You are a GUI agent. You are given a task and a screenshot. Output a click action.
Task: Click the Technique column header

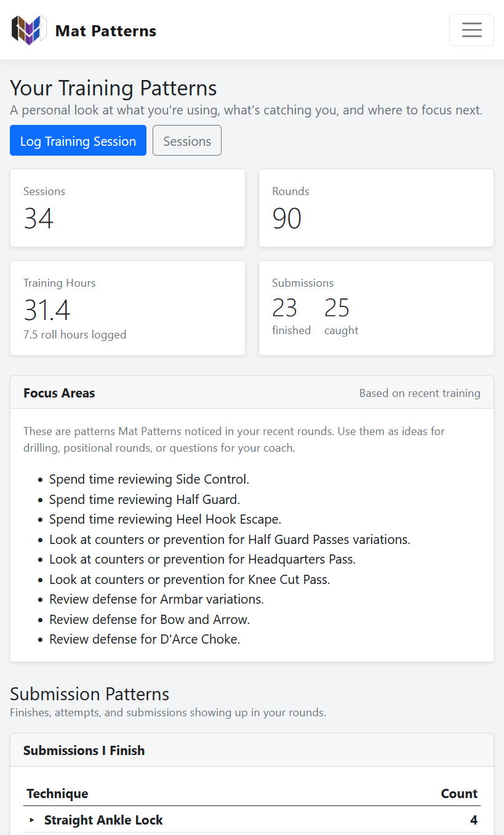point(57,793)
